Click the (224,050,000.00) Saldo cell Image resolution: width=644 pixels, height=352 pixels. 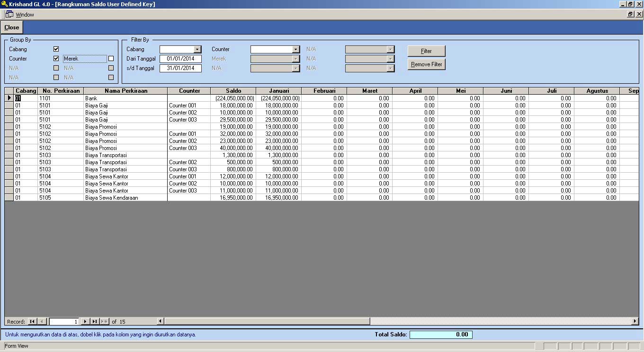[233, 98]
